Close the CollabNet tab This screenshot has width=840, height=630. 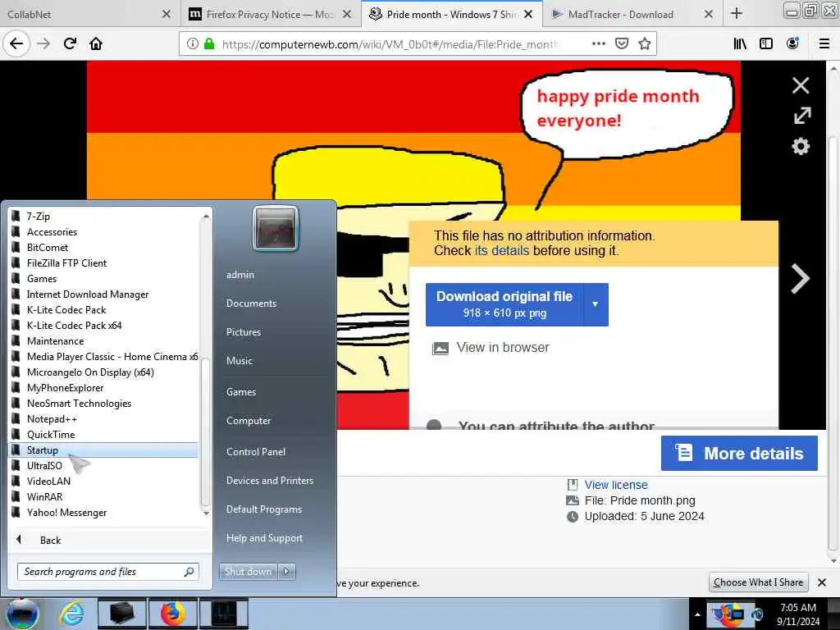167,15
